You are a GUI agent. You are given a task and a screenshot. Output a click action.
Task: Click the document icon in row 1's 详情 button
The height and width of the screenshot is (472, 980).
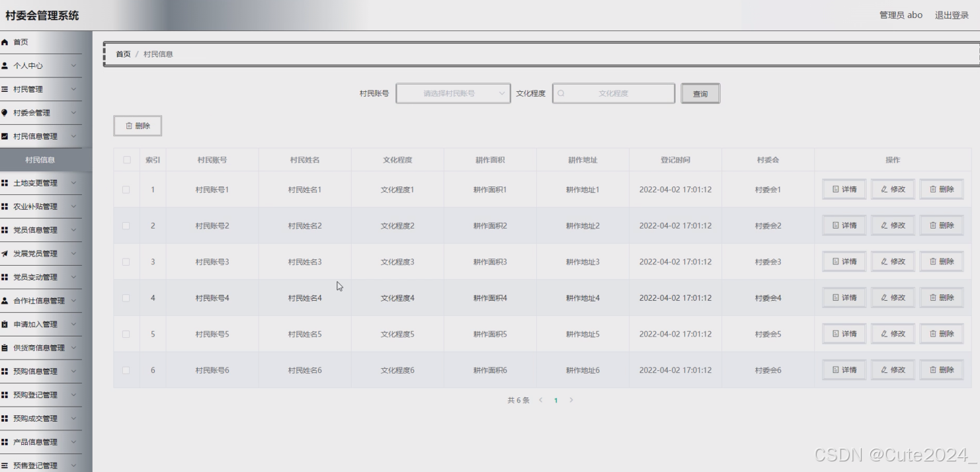tap(836, 189)
